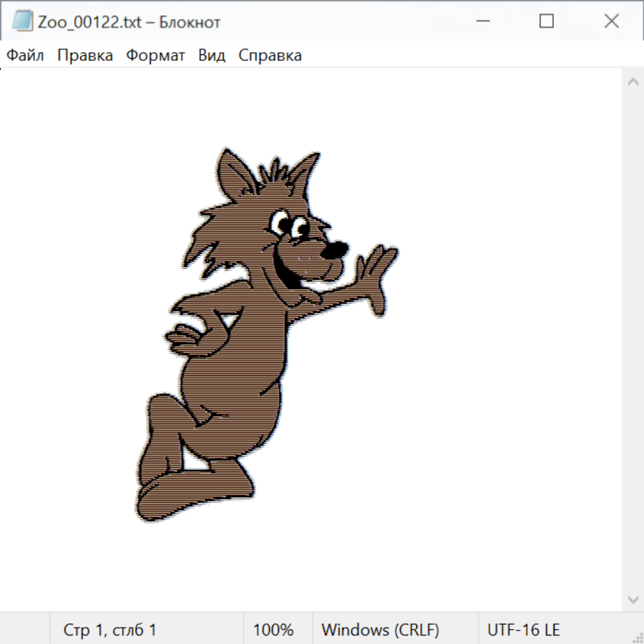This screenshot has width=644, height=644.
Task: Click the line and column indicator in the status bar
Action: (109, 630)
